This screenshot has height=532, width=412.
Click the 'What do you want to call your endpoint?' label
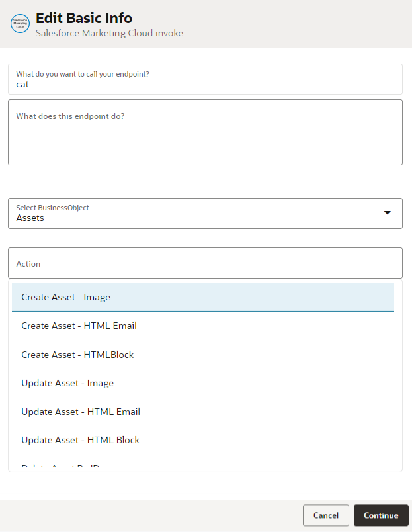(x=83, y=74)
